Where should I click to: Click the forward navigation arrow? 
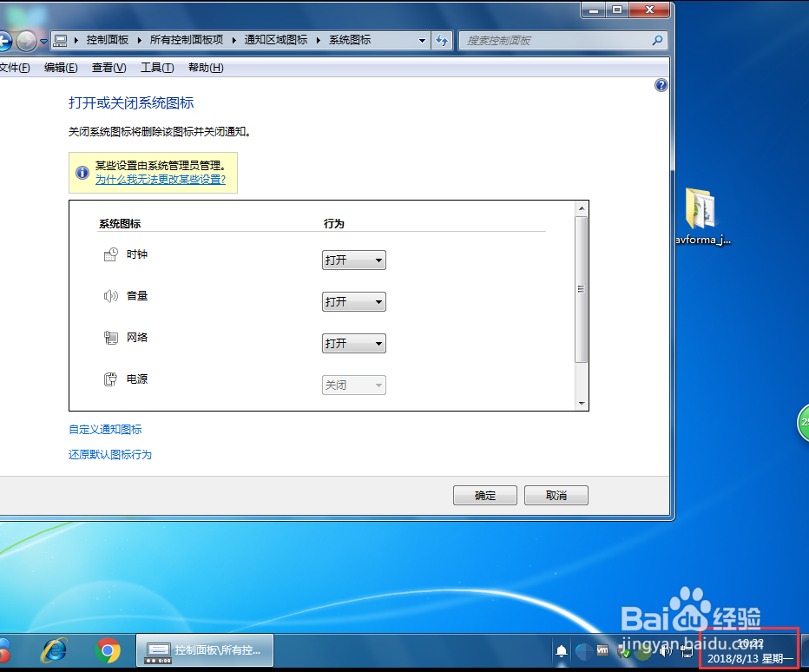[26, 41]
